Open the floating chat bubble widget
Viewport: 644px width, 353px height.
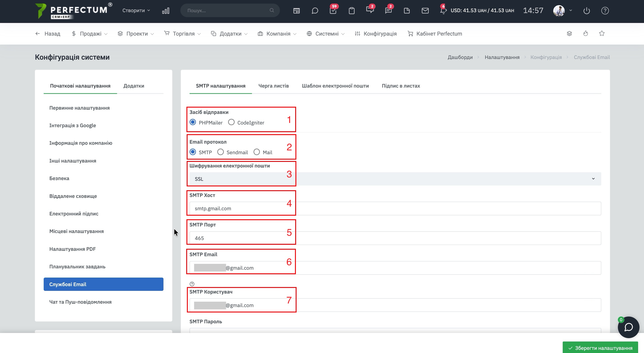click(x=628, y=327)
